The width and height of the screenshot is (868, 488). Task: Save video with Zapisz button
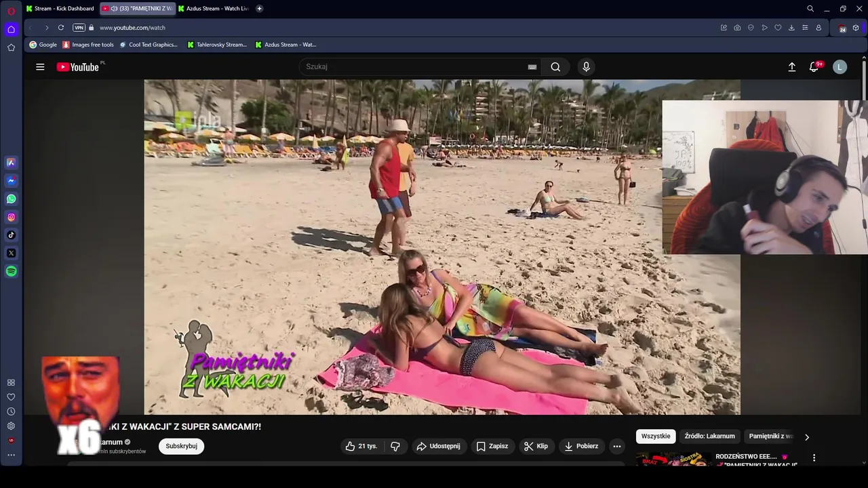click(x=492, y=446)
